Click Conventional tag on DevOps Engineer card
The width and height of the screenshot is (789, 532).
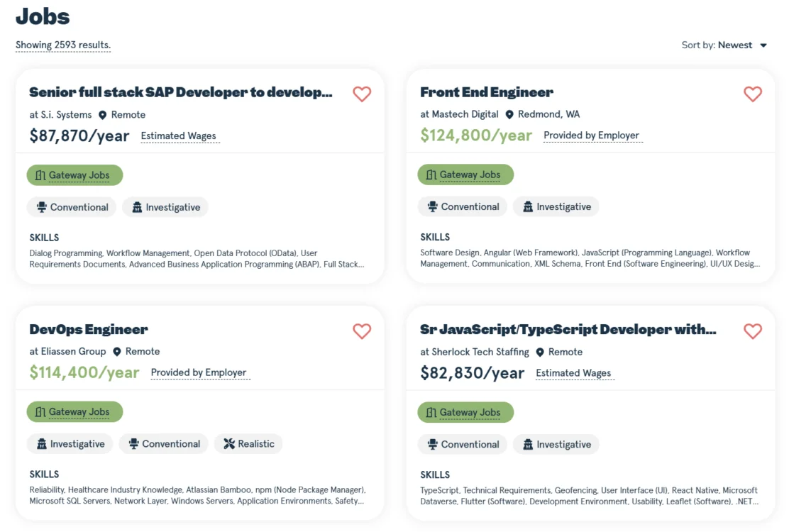pos(163,444)
